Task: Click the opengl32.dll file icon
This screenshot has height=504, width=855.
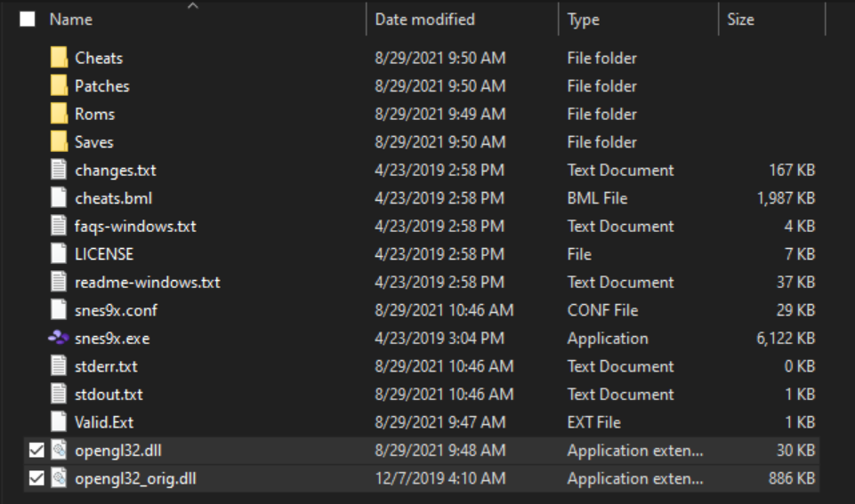Action: click(x=59, y=450)
